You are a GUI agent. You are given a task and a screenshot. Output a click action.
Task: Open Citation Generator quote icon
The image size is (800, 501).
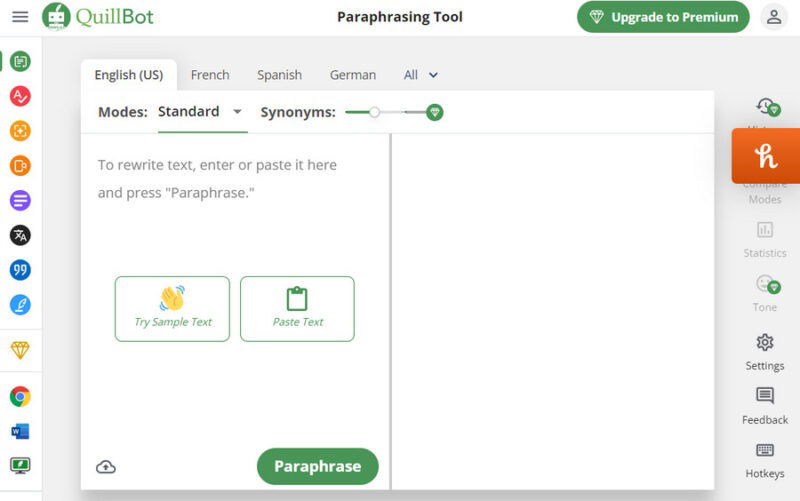pos(20,270)
